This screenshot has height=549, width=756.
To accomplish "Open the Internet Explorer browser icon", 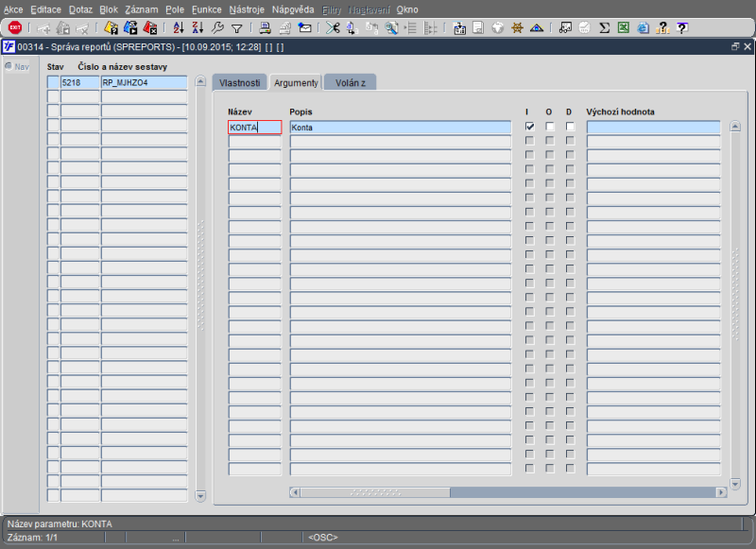I will click(644, 28).
